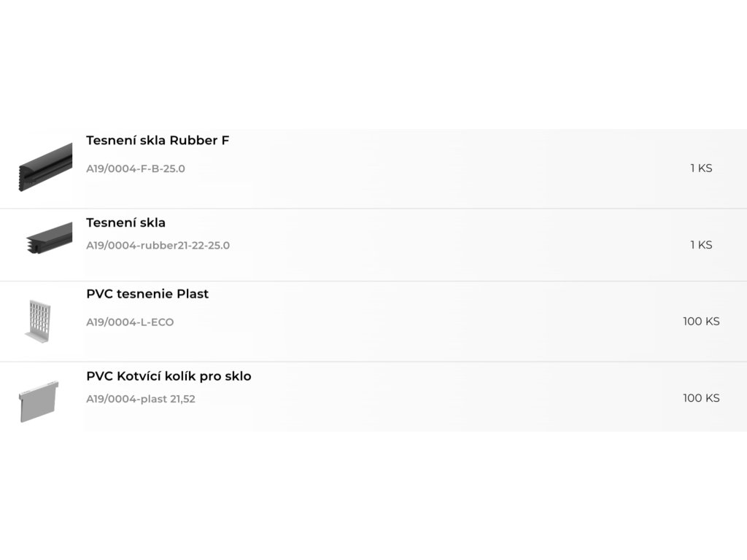The image size is (747, 560).
Task: Select the Tesnení skla Rubber F row
Action: [x=373, y=168]
